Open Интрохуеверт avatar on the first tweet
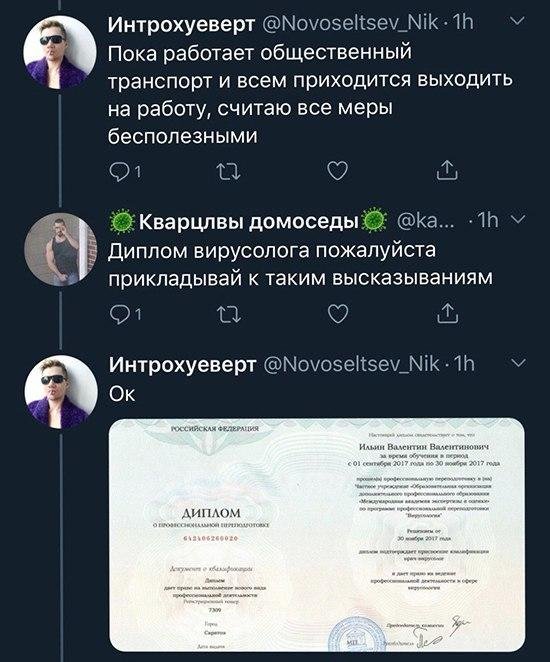This screenshot has height=662, width=550. [60, 52]
